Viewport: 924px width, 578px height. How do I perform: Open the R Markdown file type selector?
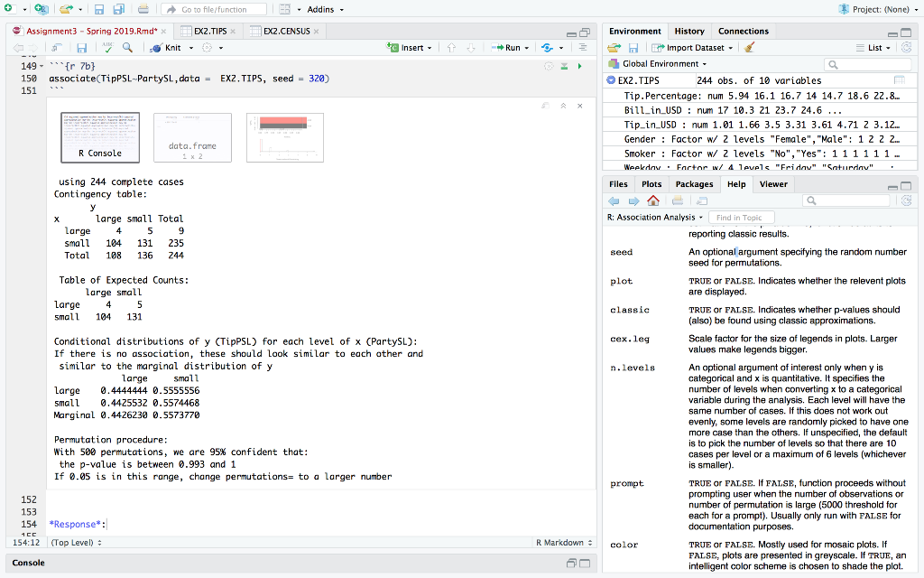pyautogui.click(x=564, y=543)
